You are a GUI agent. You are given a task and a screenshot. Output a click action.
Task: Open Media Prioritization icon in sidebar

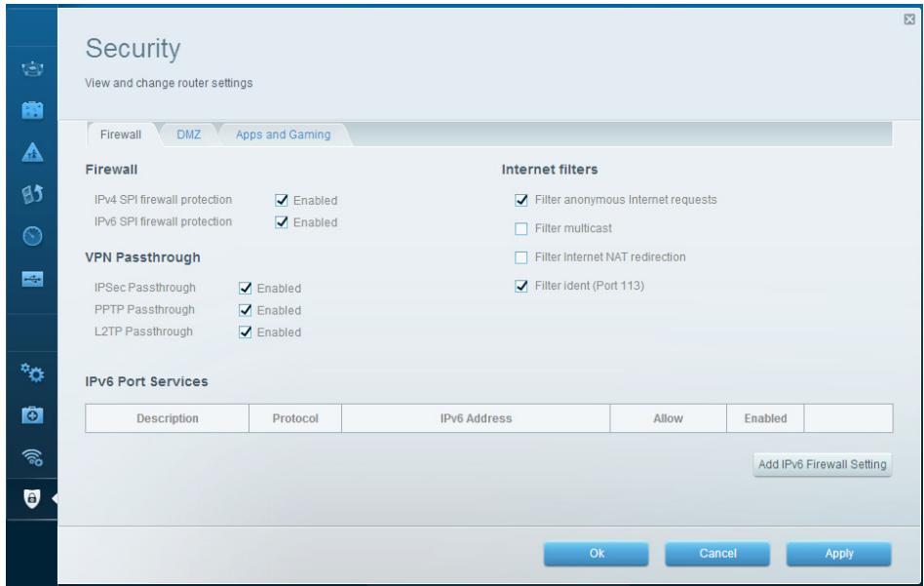coord(32,194)
